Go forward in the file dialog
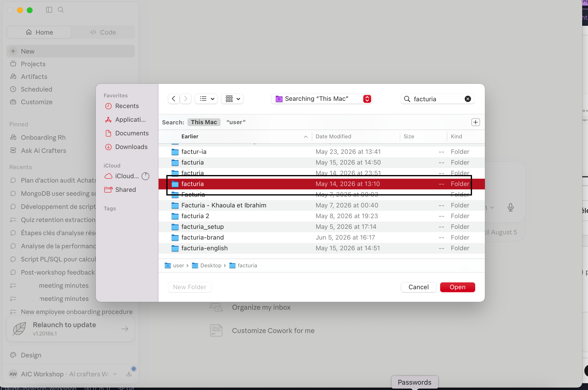The width and height of the screenshot is (588, 390). point(186,99)
